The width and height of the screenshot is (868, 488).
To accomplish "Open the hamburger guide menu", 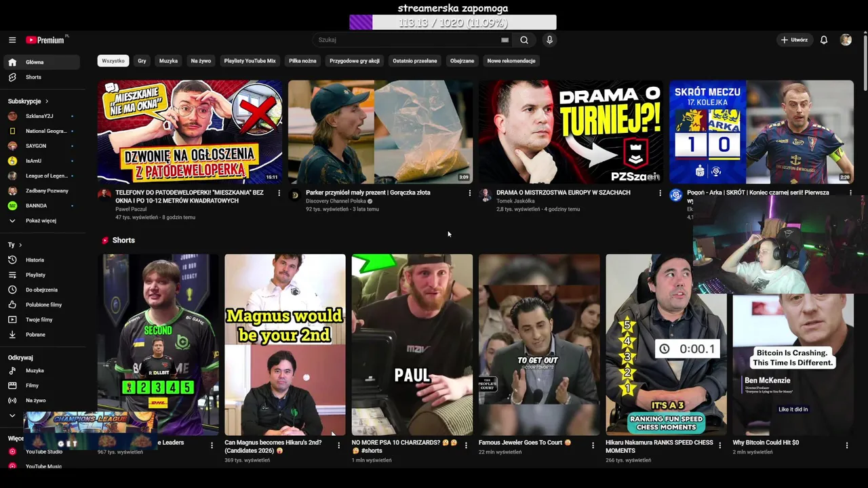I will pyautogui.click(x=12, y=40).
